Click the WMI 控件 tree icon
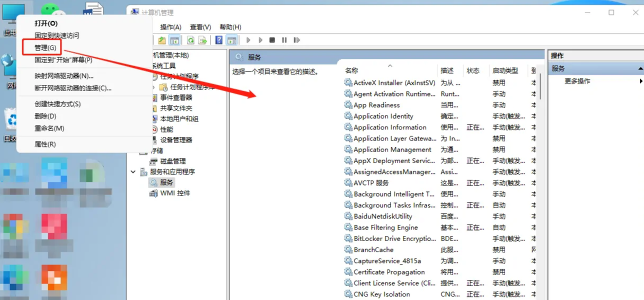644x300 pixels. [x=154, y=193]
